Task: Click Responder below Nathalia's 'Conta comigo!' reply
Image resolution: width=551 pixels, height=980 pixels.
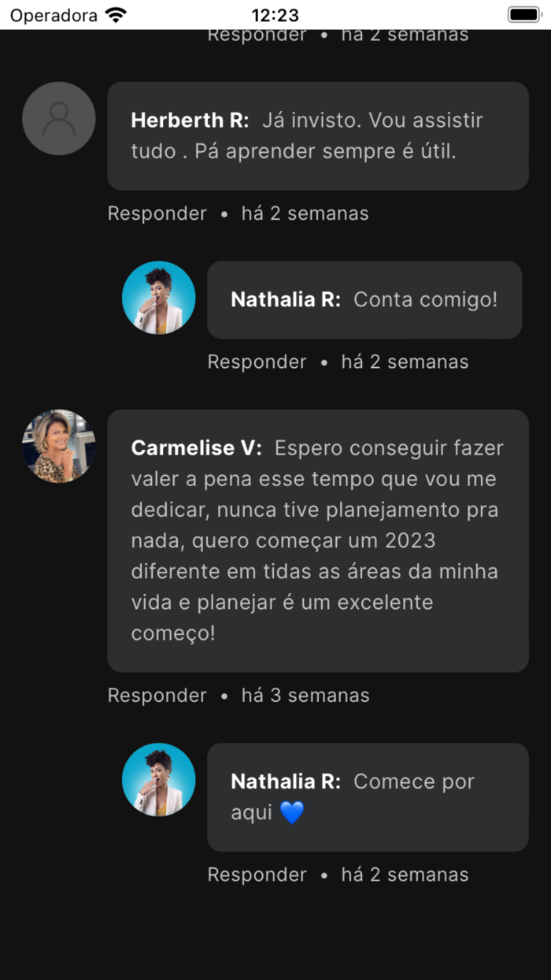Action: [257, 362]
